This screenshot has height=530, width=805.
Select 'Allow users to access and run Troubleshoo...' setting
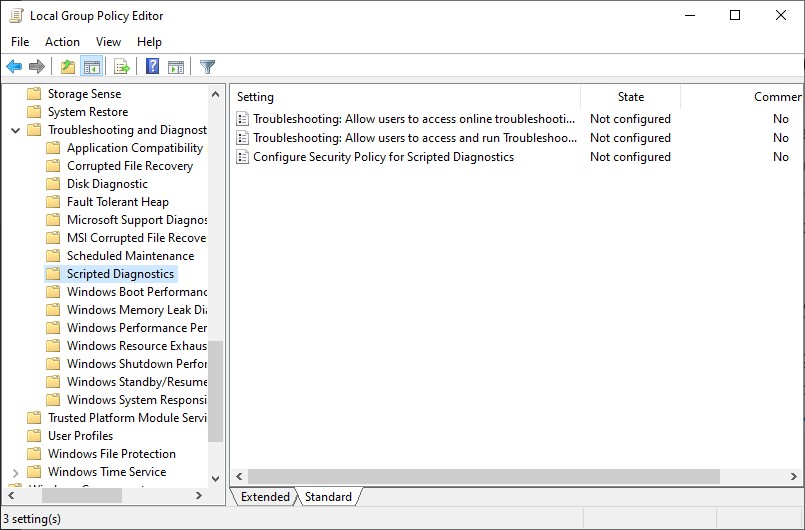[x=415, y=138]
